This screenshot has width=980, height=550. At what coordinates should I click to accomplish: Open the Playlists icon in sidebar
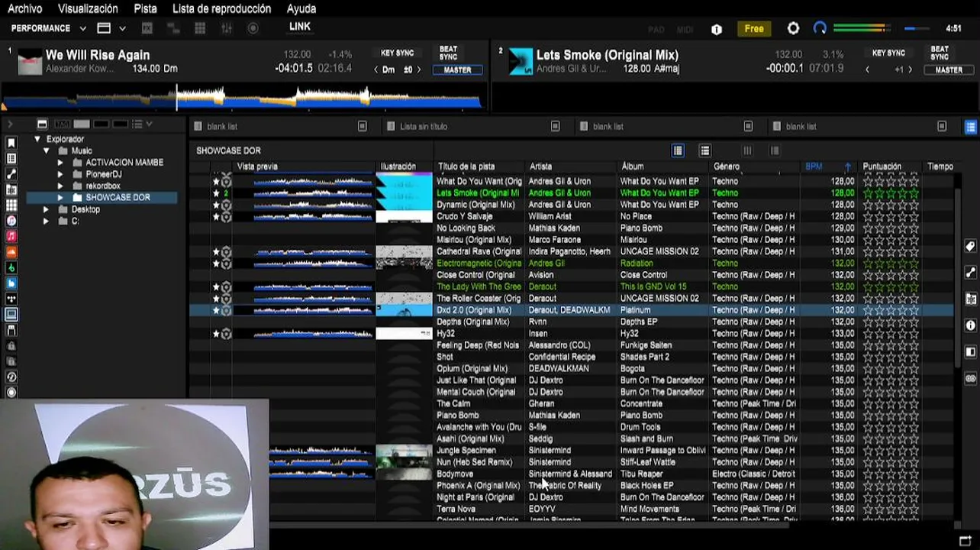11,158
